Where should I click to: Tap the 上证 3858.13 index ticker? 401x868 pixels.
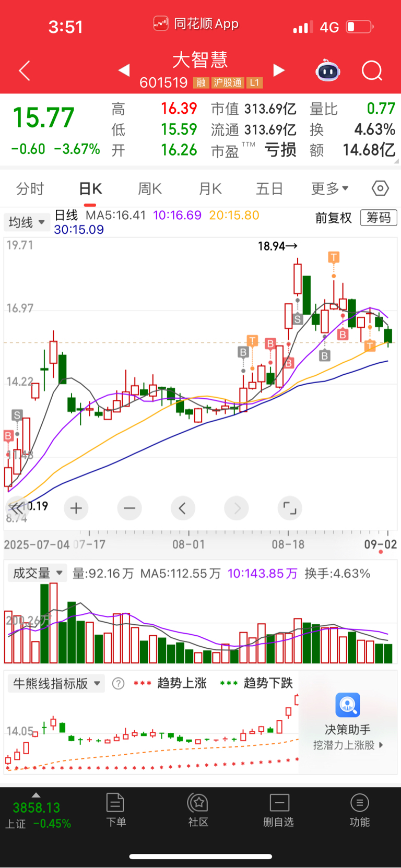coord(38,815)
